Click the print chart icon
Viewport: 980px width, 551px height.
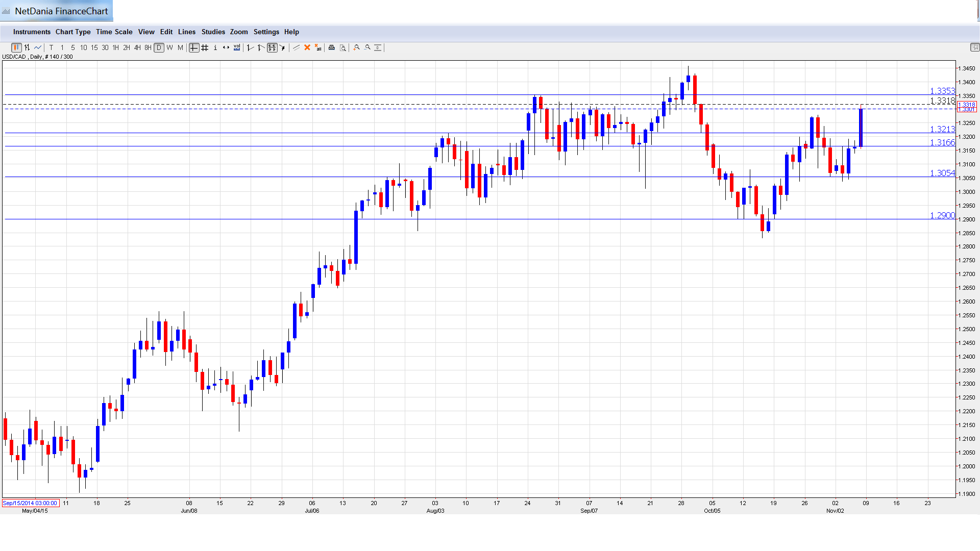(331, 47)
